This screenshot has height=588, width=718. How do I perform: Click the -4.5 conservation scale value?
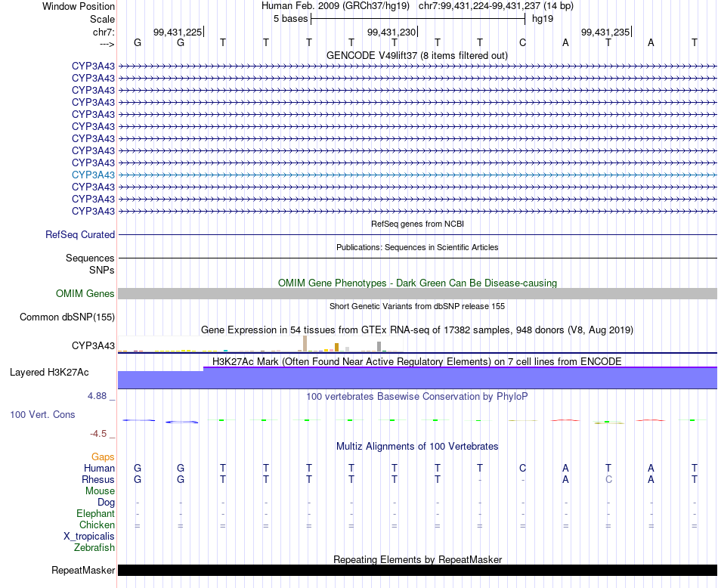coord(98,434)
